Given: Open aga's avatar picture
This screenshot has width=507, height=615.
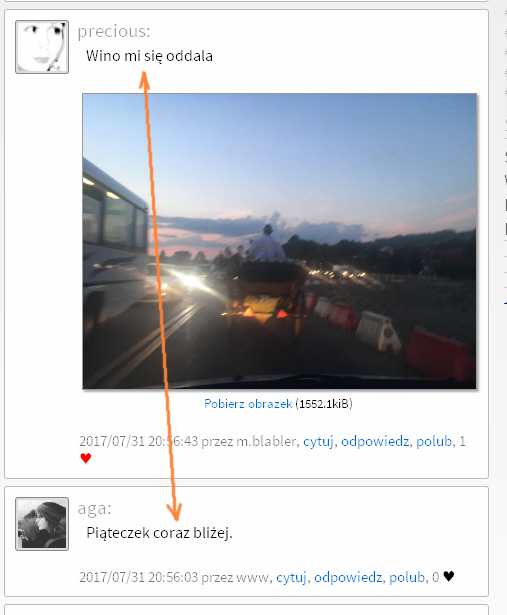Looking at the screenshot, I should [x=42, y=524].
